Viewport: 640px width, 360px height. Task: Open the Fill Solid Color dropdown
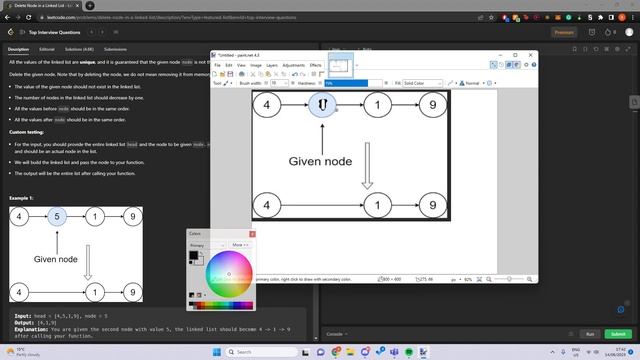tap(422, 83)
